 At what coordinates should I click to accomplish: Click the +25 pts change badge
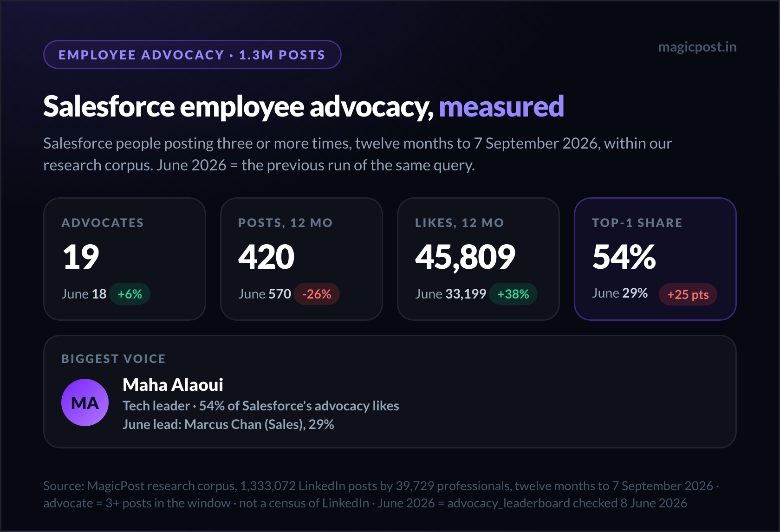(688, 294)
